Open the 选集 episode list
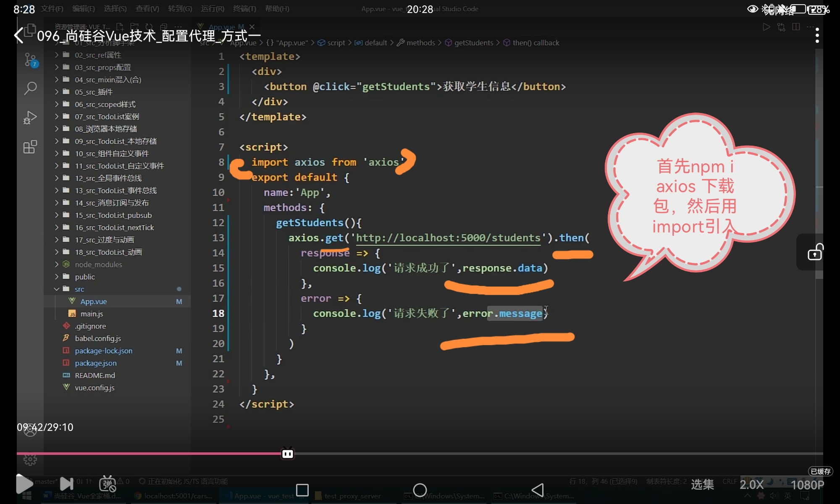This screenshot has height=504, width=840. coord(702,485)
